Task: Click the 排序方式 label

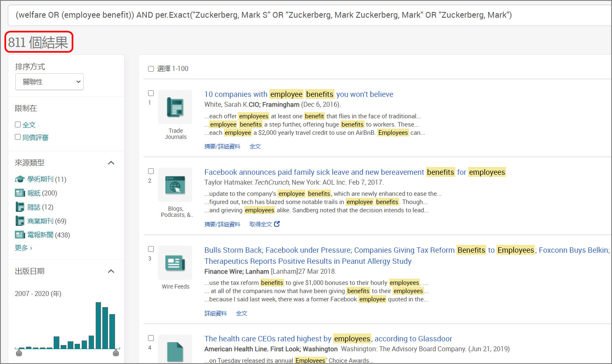Action: click(x=30, y=67)
